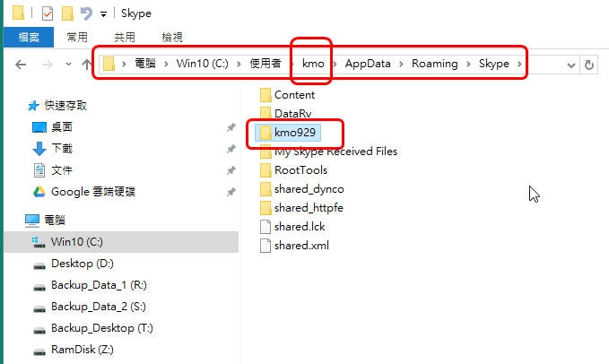Click Win10 (C:) in the address breadcrumb
Viewport: 609px width, 364px height.
(x=203, y=64)
